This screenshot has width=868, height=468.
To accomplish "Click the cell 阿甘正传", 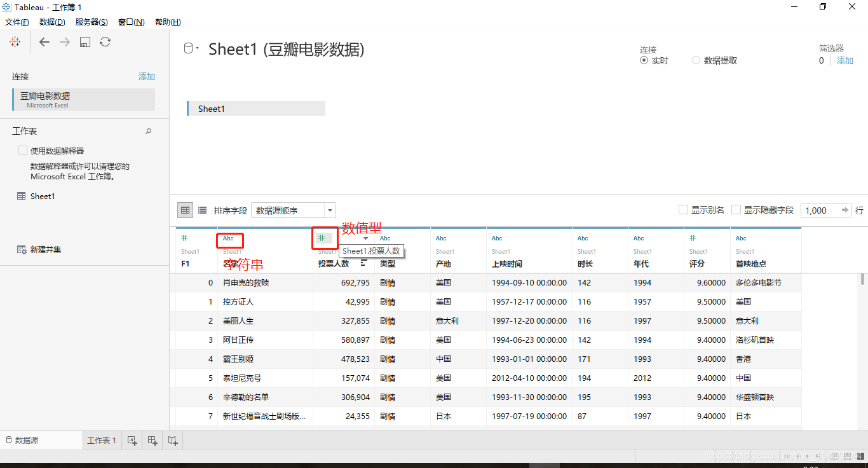I will pyautogui.click(x=238, y=340).
